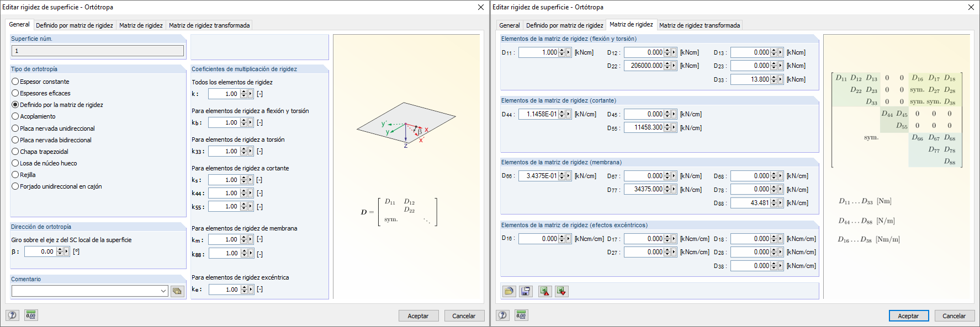Step the k88 coefficient spinner arrows

click(243, 254)
